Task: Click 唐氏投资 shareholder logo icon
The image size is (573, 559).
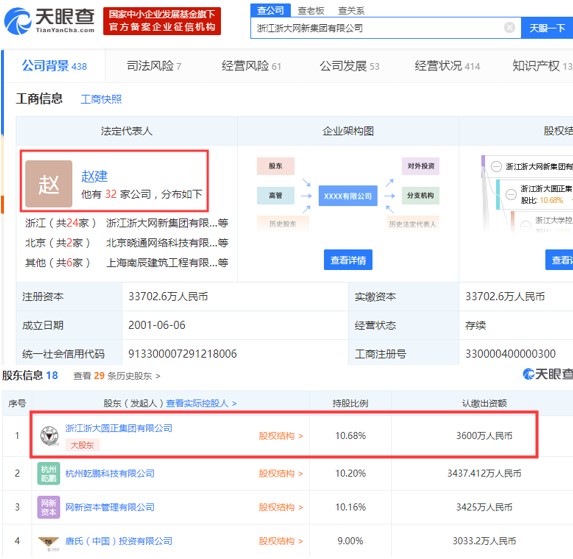Action: click(x=49, y=543)
